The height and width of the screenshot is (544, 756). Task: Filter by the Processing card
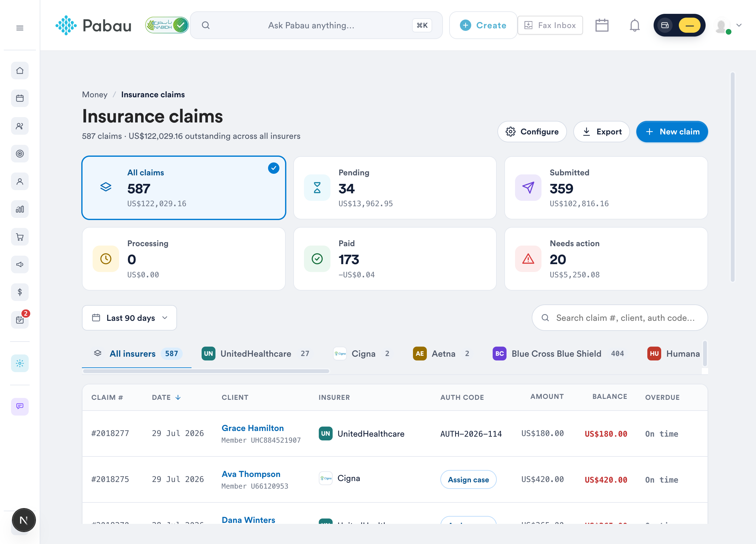pos(184,259)
